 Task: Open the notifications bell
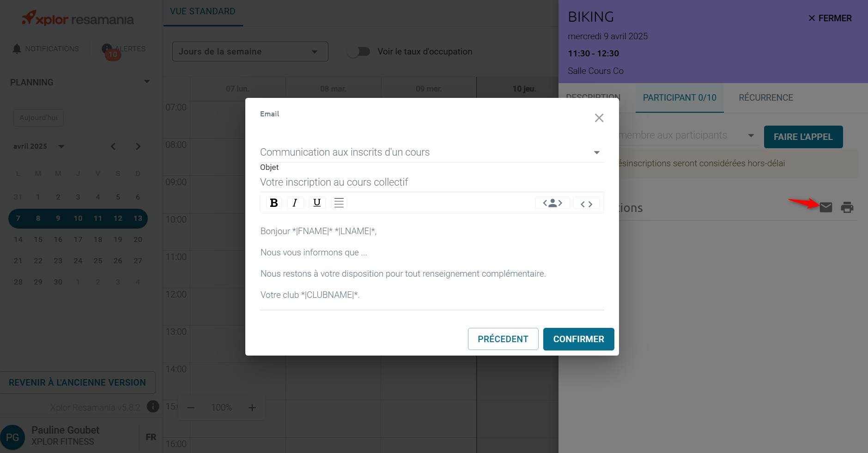click(17, 49)
